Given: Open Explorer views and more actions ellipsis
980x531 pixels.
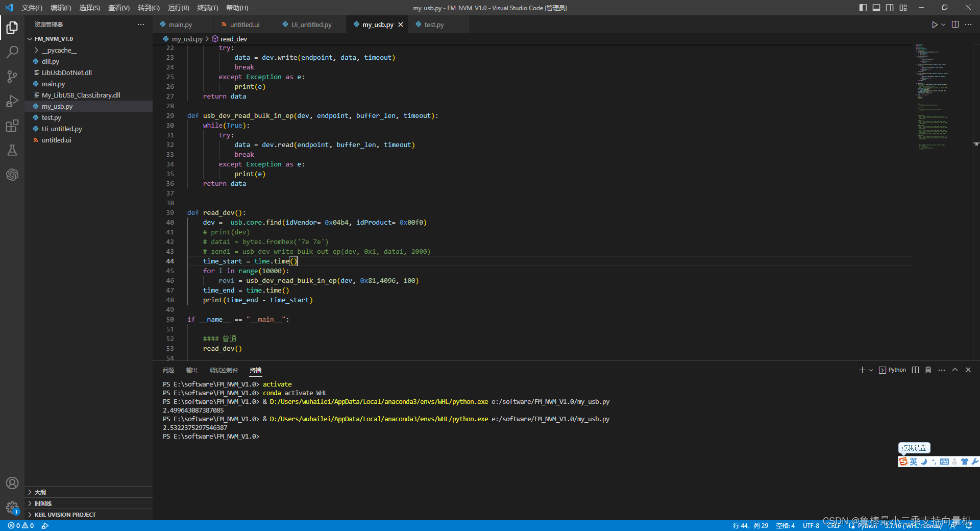Looking at the screenshot, I should [x=141, y=25].
